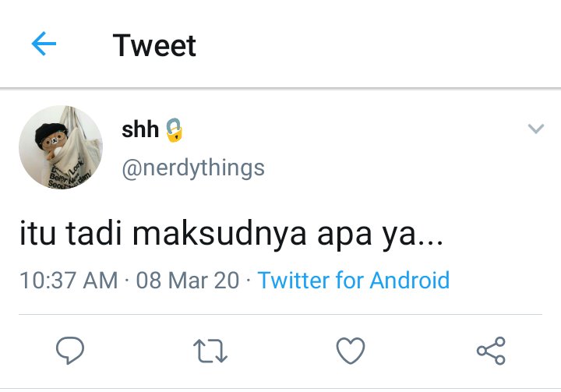561x392 pixels.
Task: Select the 10:37 AM timestamp
Action: pyautogui.click(x=69, y=280)
